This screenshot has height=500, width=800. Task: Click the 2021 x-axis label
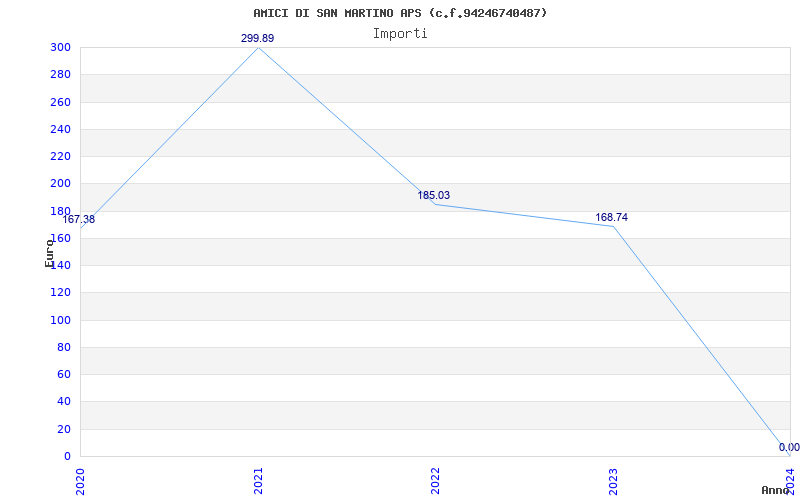[x=258, y=482]
